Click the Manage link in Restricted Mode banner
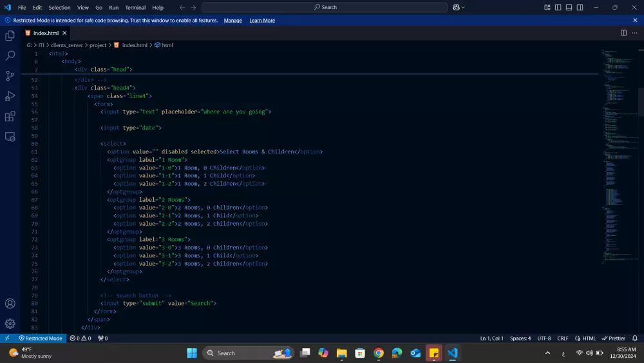The image size is (644, 363). pyautogui.click(x=232, y=21)
